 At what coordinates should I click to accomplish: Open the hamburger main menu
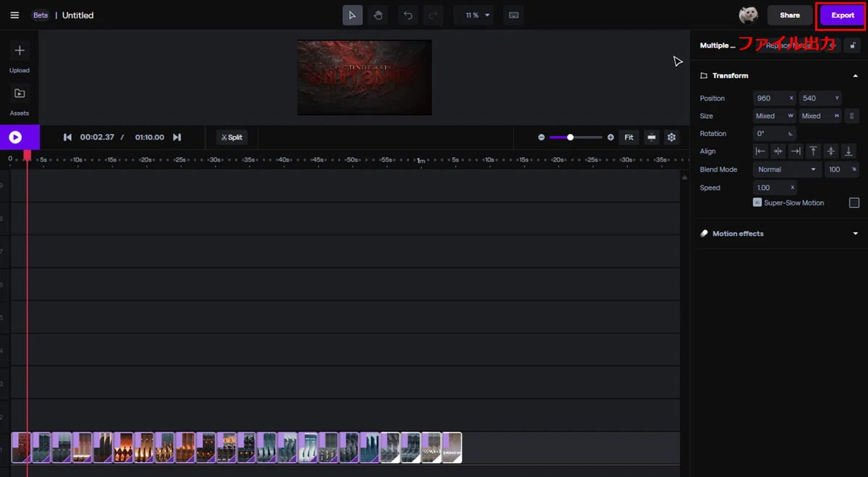[14, 15]
